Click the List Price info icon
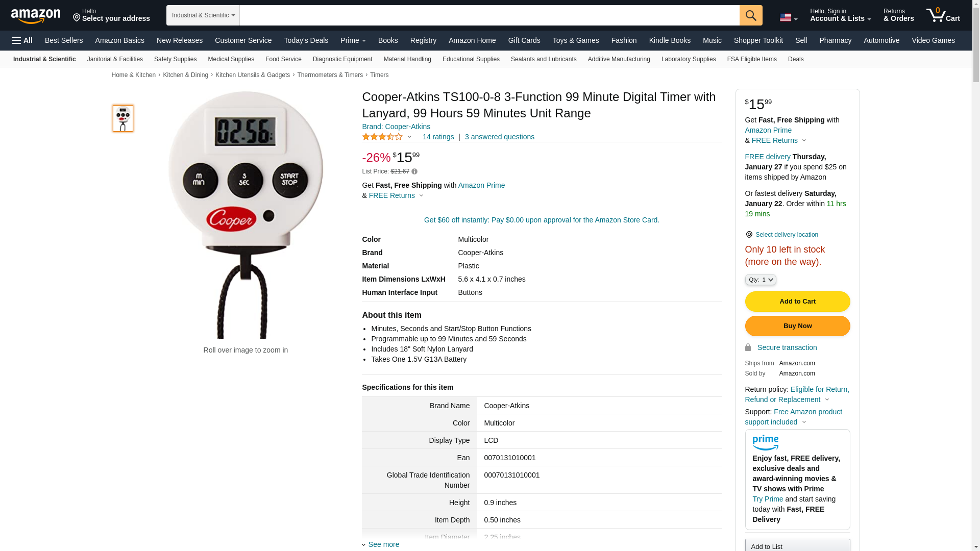980x551 pixels. (x=414, y=172)
